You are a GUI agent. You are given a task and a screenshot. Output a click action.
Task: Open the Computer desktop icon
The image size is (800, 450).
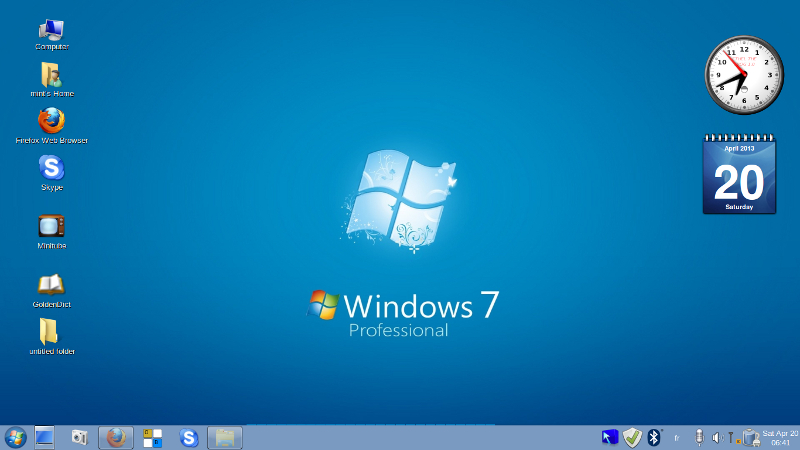click(52, 30)
